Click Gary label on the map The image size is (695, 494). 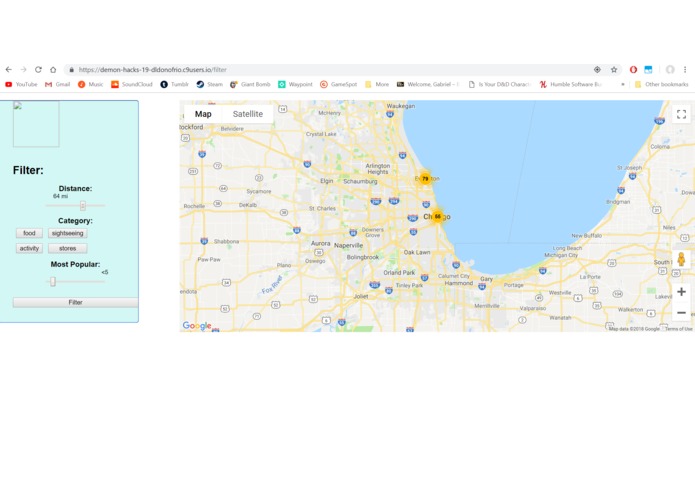pyautogui.click(x=486, y=279)
